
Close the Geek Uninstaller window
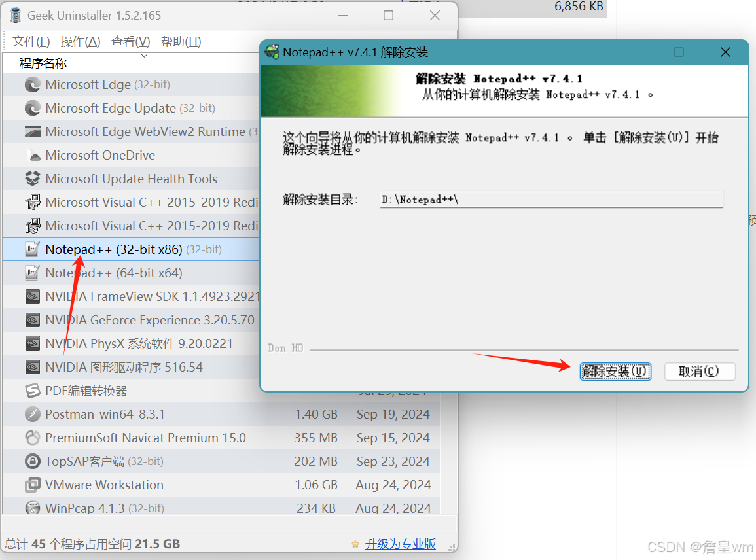(x=435, y=16)
